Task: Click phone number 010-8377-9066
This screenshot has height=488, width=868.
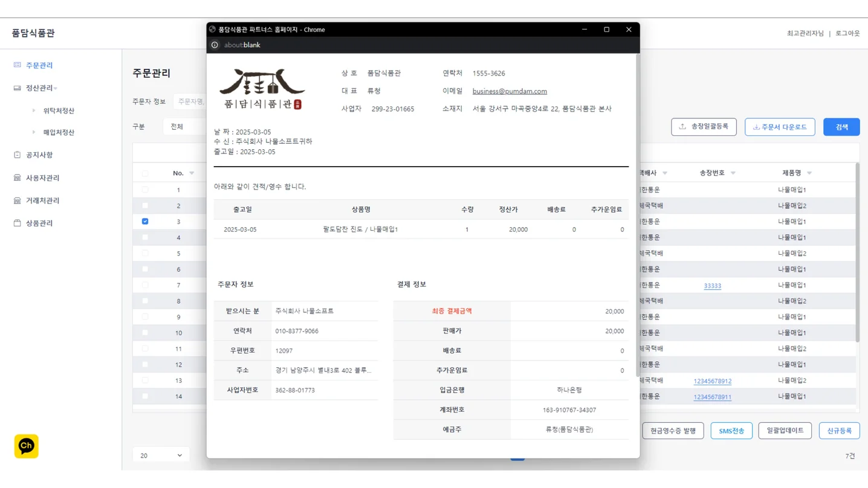Action: (x=297, y=331)
